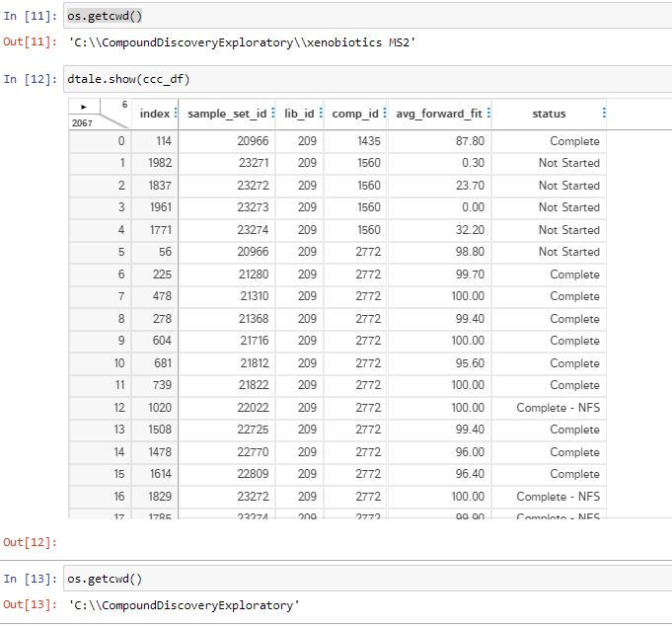Open index column menu handle
Screen dimensions: 672x628
176,113
